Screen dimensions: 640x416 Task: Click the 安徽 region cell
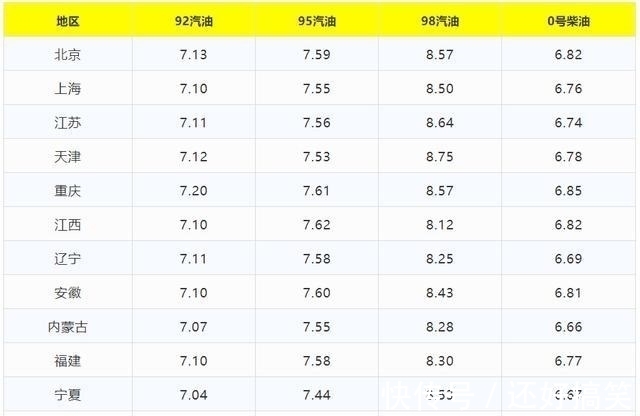(68, 292)
